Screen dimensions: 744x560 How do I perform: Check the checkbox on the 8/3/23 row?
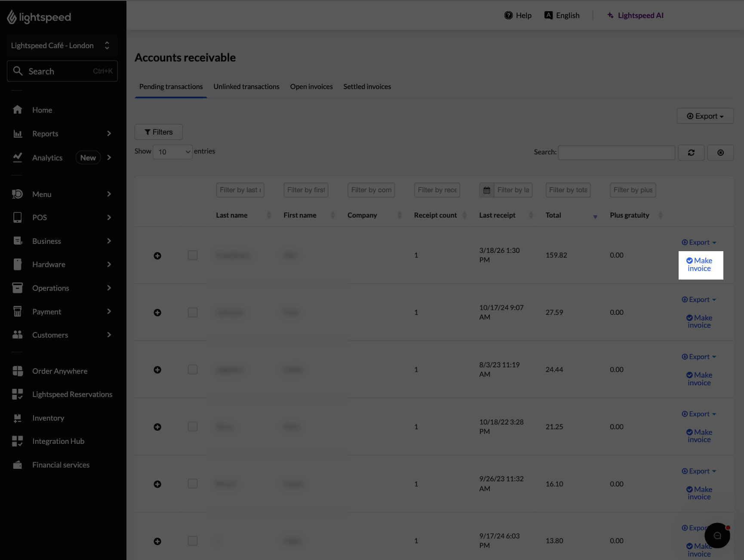pyautogui.click(x=192, y=369)
